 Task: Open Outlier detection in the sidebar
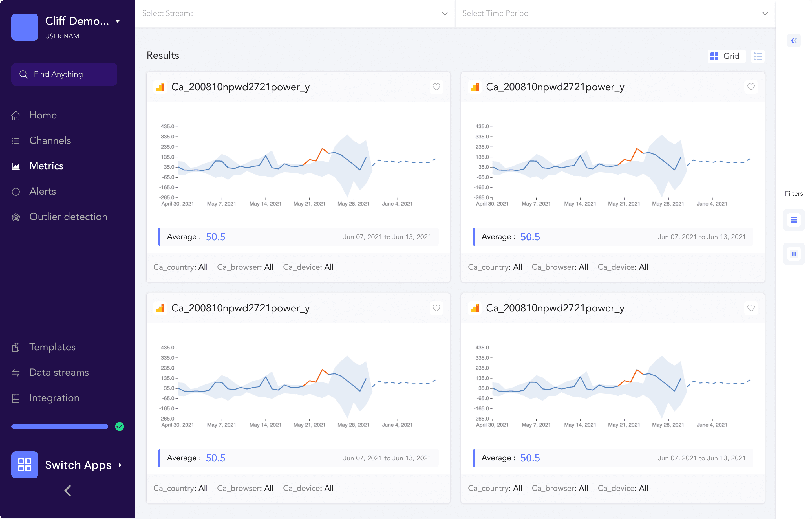point(68,217)
